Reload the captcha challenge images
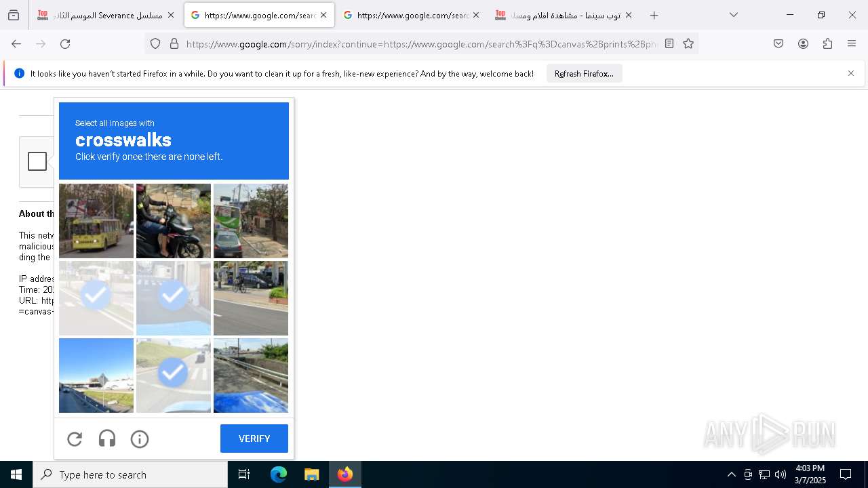 [x=75, y=439]
